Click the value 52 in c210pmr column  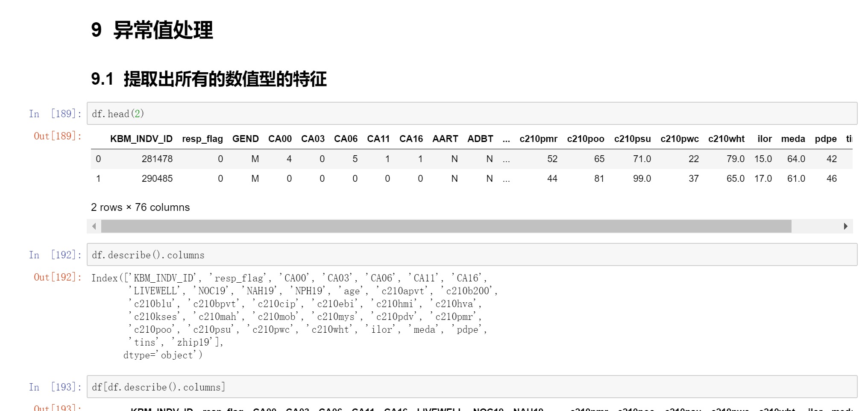tap(552, 159)
